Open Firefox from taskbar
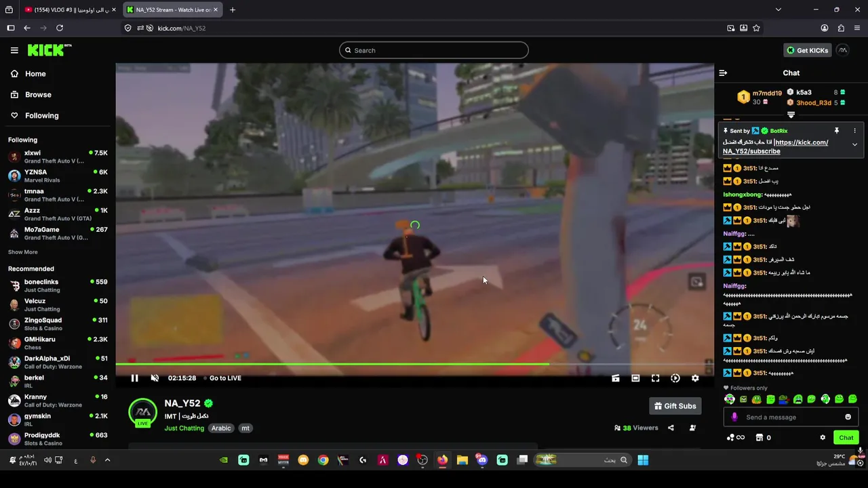This screenshot has width=868, height=488. [442, 460]
